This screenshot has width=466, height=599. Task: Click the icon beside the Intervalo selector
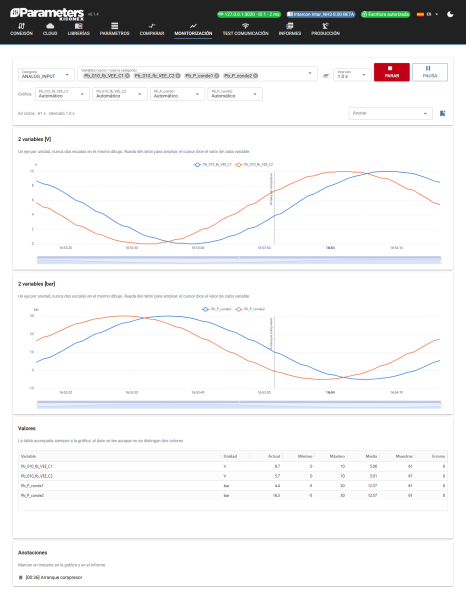click(326, 76)
